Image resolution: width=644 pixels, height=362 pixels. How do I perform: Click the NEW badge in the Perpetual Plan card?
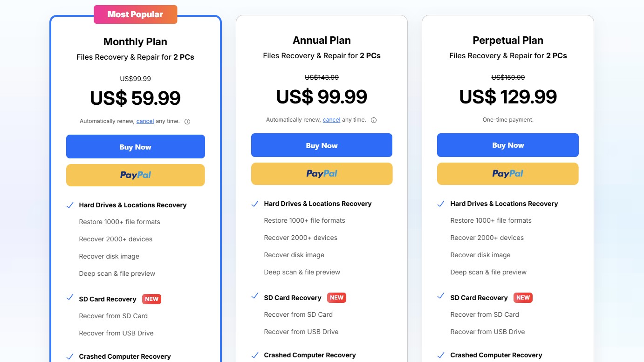(523, 297)
